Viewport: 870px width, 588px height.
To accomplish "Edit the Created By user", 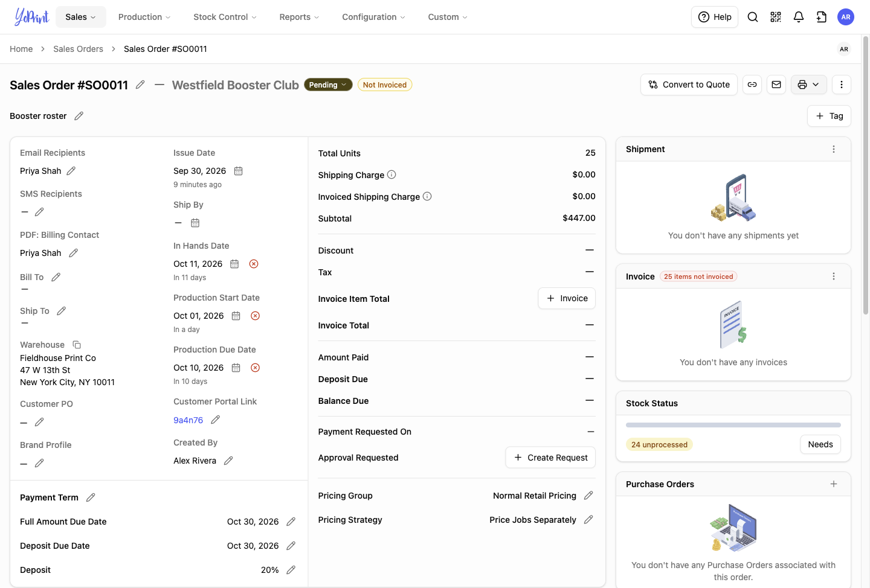I will (228, 461).
